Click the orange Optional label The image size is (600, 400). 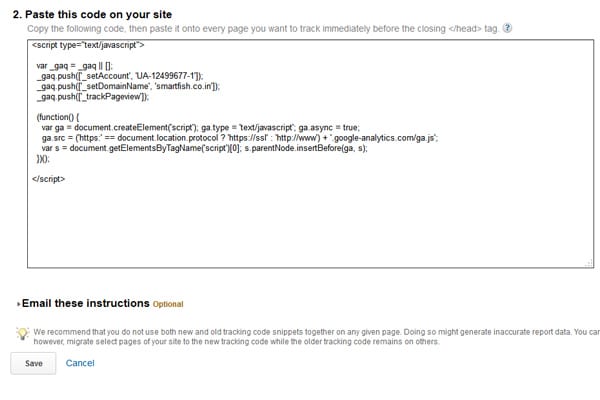click(168, 304)
